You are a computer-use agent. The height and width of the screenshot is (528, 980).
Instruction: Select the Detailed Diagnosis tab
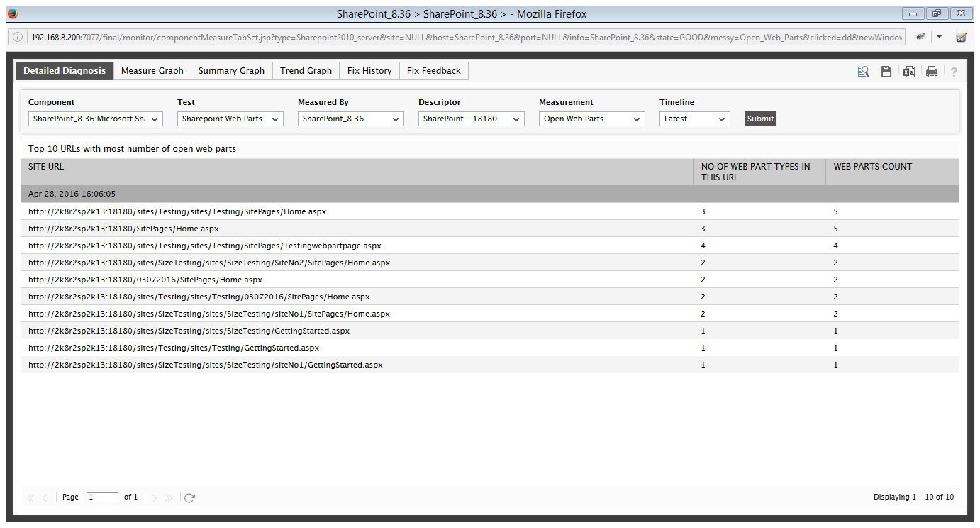click(x=65, y=71)
